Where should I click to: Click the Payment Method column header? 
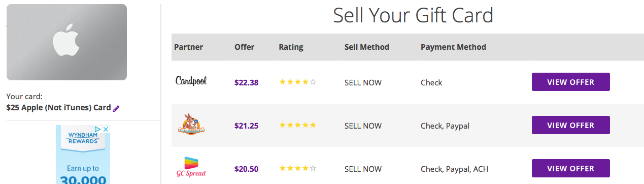tap(453, 47)
